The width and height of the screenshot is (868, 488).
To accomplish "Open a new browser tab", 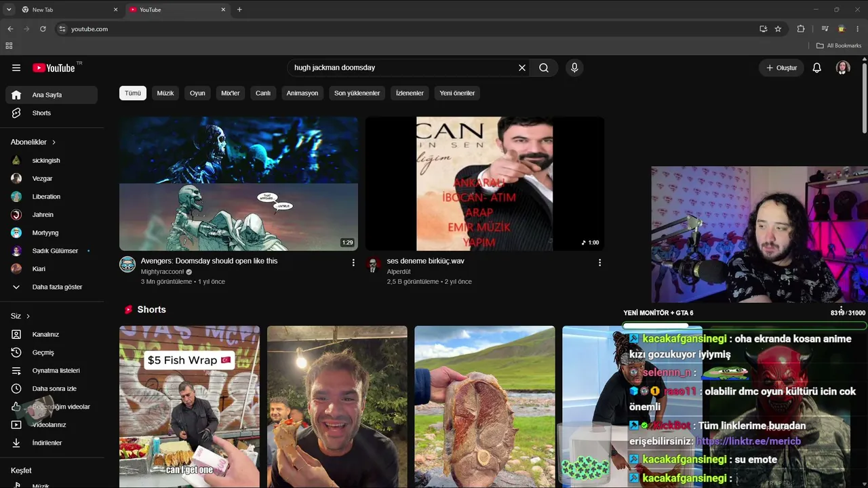I will coord(239,9).
